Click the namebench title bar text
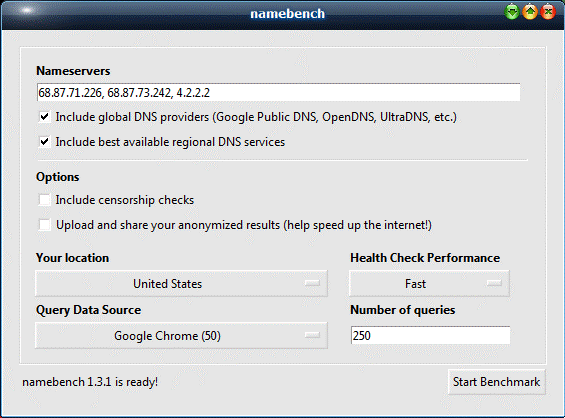The width and height of the screenshot is (565, 418). [x=288, y=14]
